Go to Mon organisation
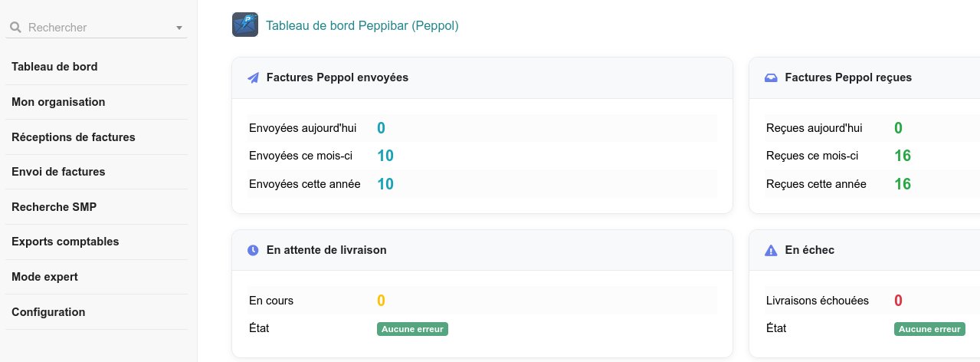Viewport: 980px width, 362px height. click(58, 102)
